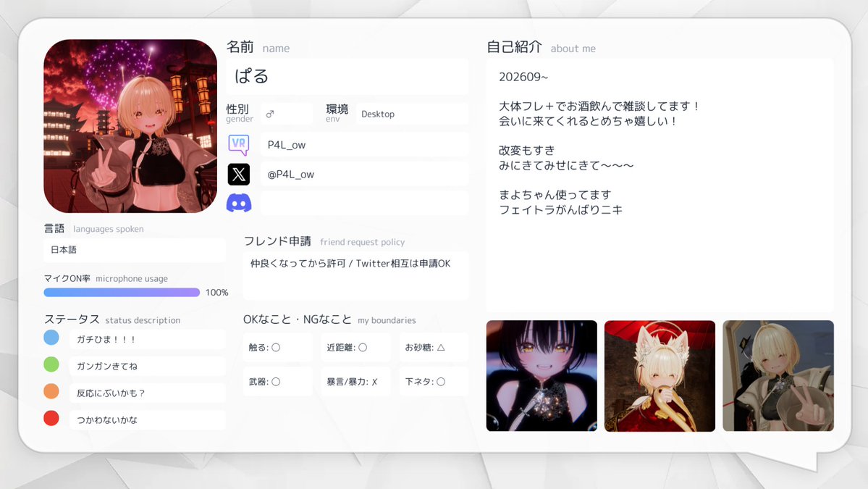Click the VRChat VR speech-bubble icon

pos(239,145)
